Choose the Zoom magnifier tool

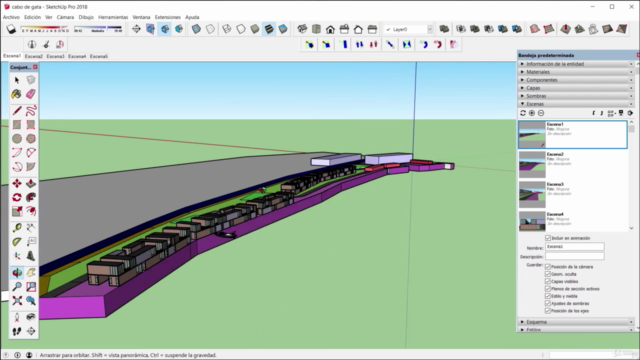coord(17,287)
